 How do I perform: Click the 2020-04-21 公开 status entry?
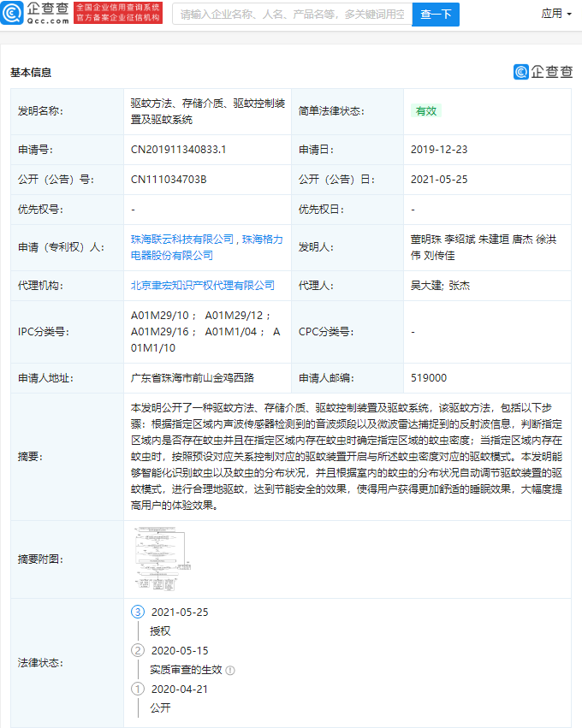[160, 708]
